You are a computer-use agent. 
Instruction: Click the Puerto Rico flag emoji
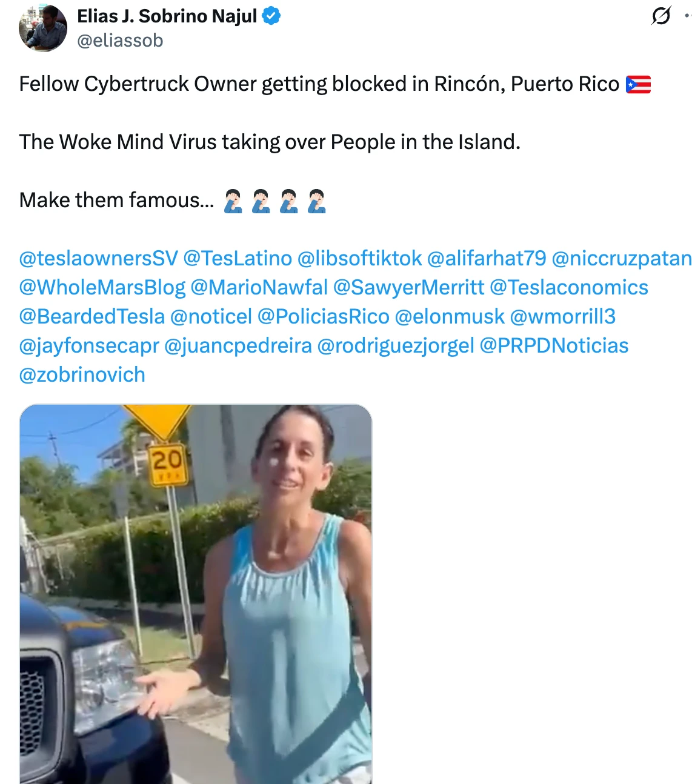(638, 84)
